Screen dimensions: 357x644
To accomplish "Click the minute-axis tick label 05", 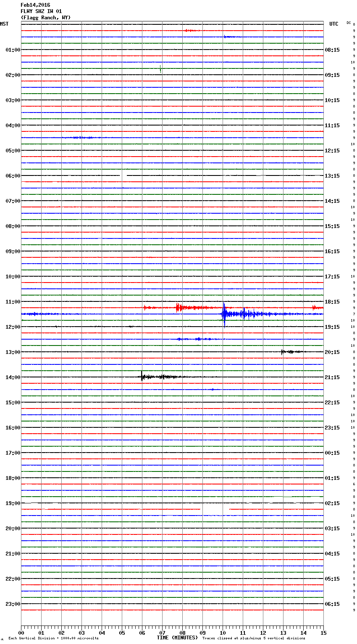I will [122, 633].
